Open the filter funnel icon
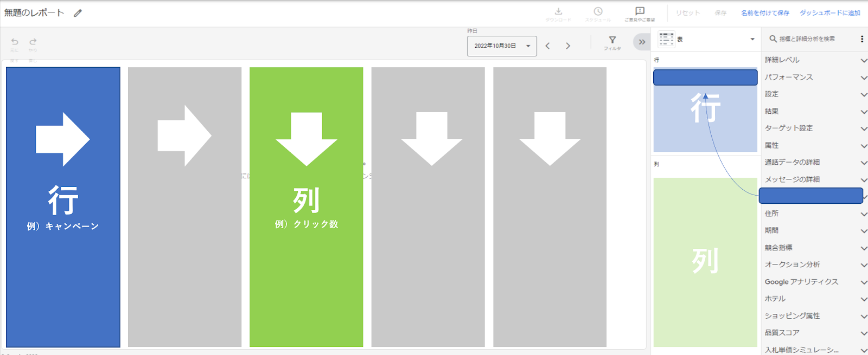Viewport: 868px width, 355px height. 612,40
